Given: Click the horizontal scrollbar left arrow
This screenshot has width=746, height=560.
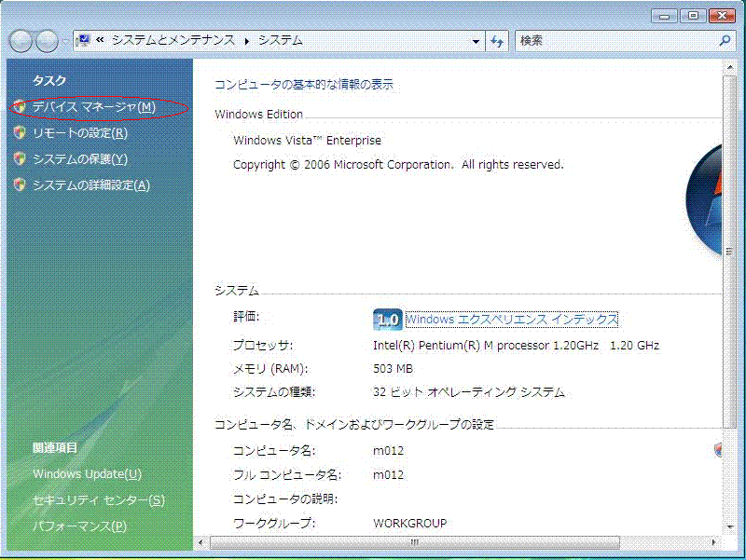Looking at the screenshot, I should tap(200, 542).
